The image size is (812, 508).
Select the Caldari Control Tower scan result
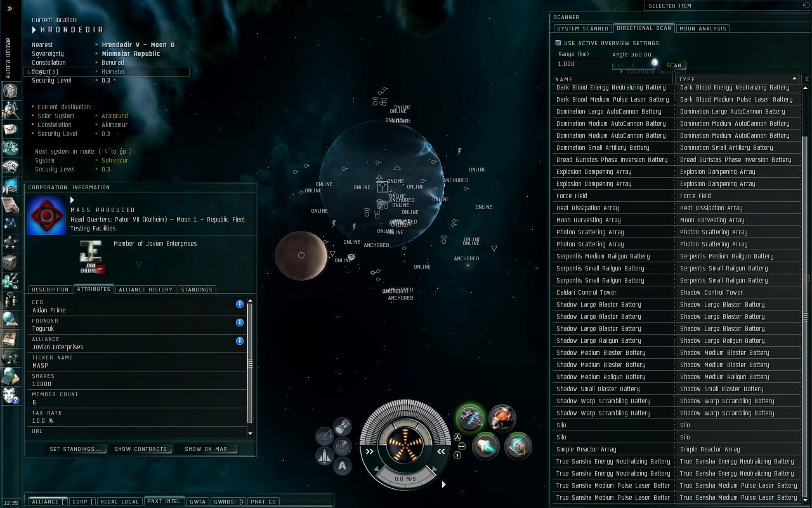[x=612, y=293]
